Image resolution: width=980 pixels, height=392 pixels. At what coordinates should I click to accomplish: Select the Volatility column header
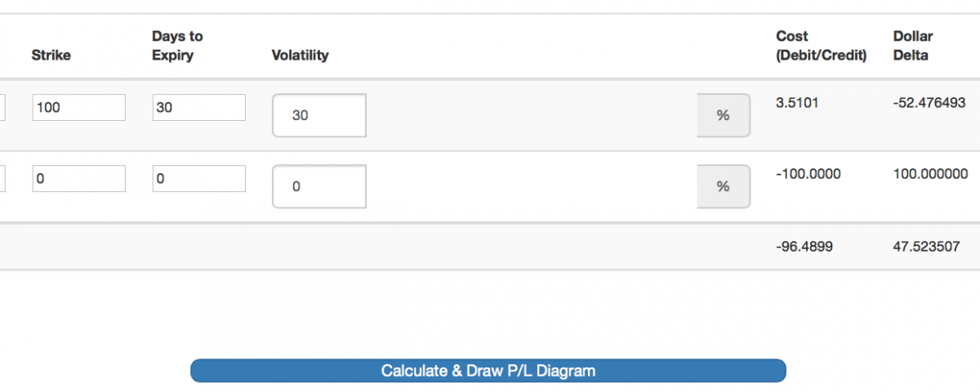point(300,56)
